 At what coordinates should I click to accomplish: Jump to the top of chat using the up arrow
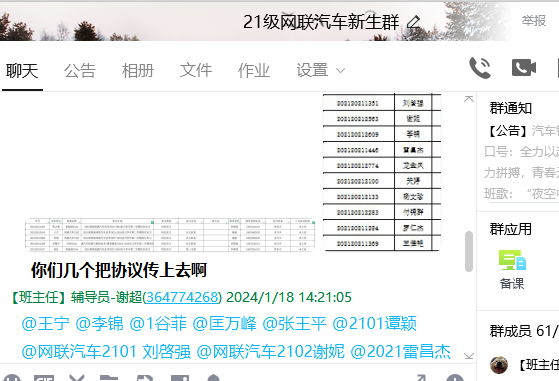(x=469, y=99)
